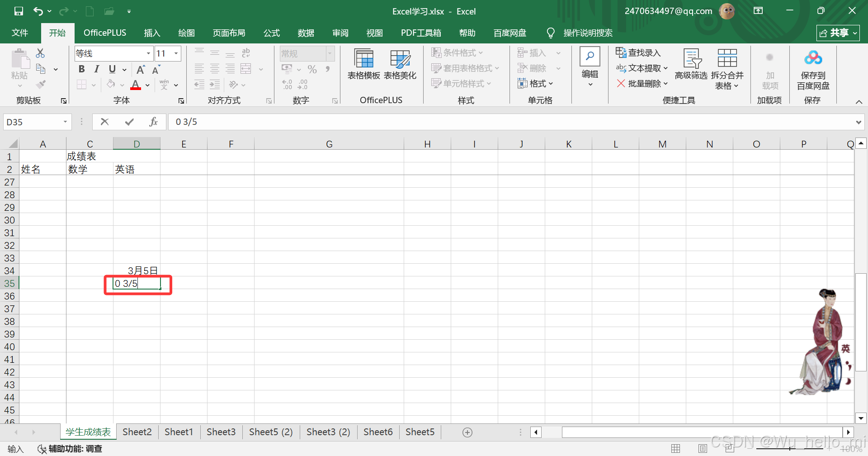Click the Insert Function fx icon
The image size is (868, 456).
153,122
